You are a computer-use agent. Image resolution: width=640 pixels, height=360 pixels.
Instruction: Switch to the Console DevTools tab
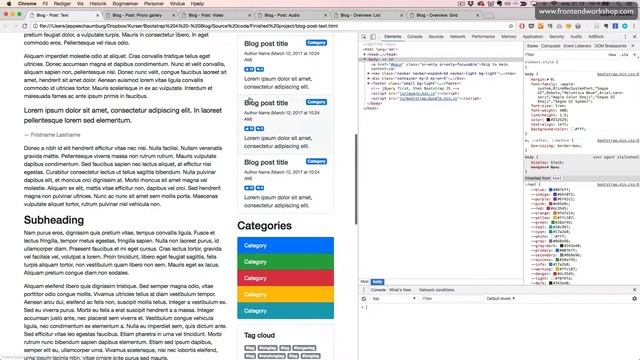tap(414, 37)
